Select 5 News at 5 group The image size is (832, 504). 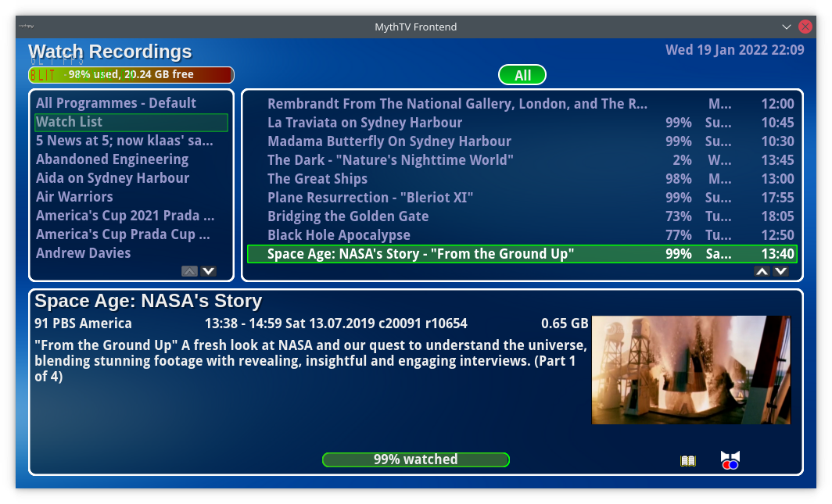coord(131,141)
